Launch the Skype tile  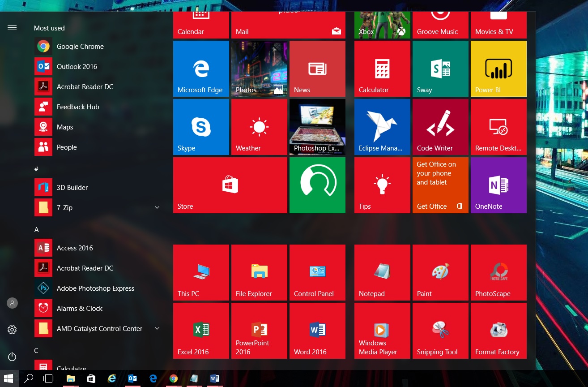tap(201, 127)
